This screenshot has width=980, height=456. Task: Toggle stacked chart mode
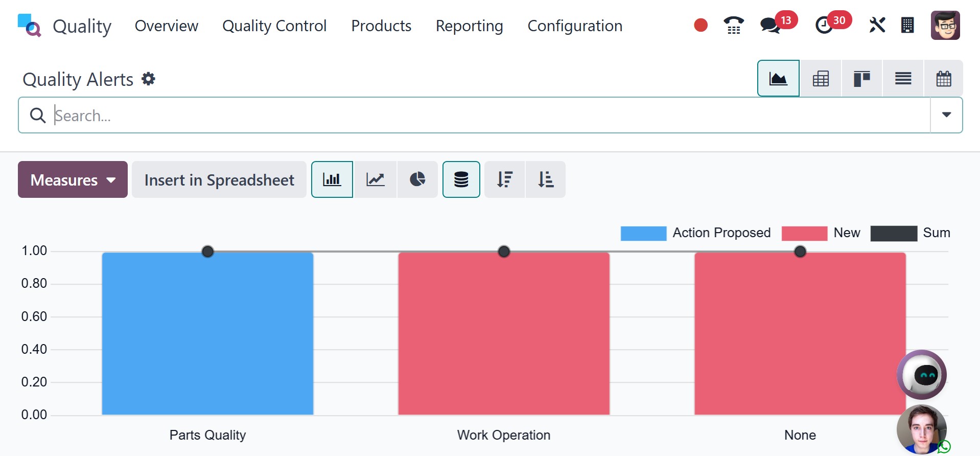(x=461, y=179)
